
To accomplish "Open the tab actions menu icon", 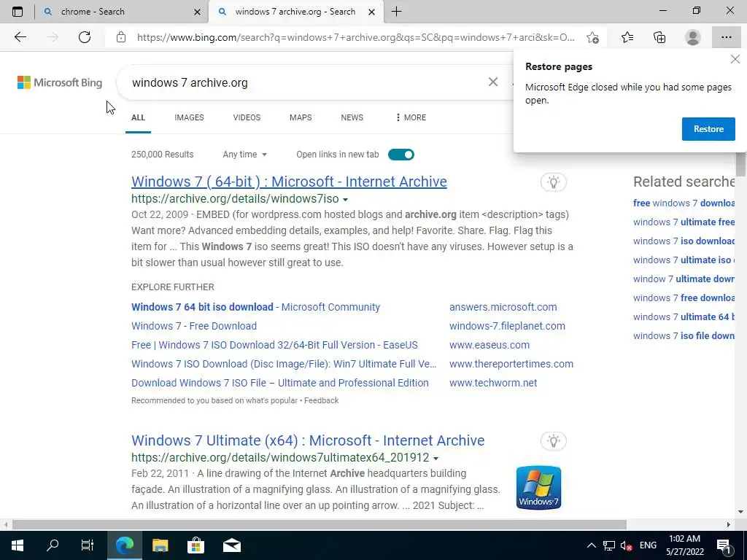I will pyautogui.click(x=18, y=12).
